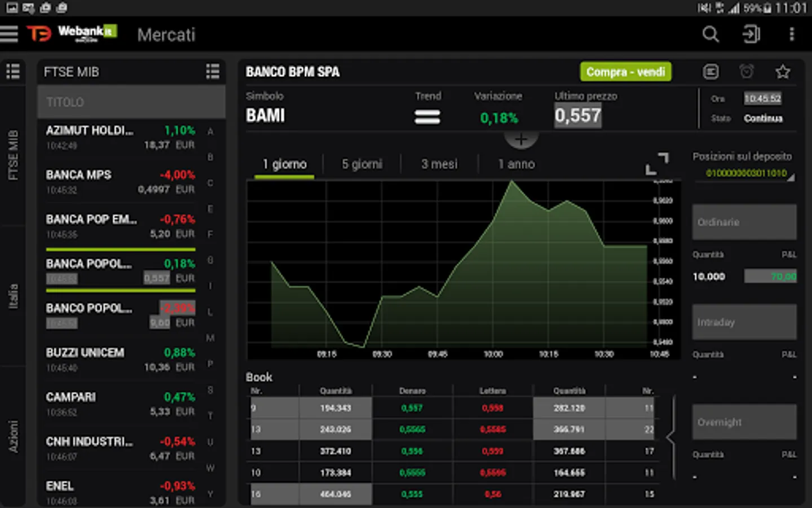Switch to the 1 anno chart tab
812x508 pixels.
[x=517, y=164]
